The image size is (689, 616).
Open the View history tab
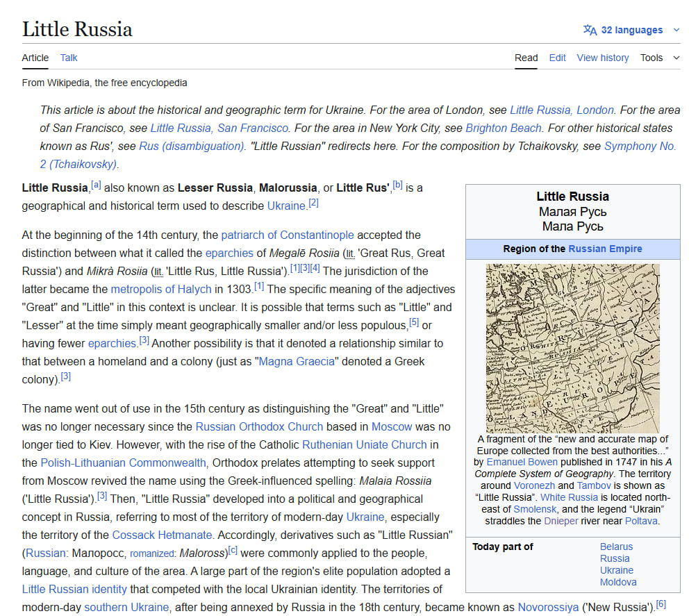tap(602, 58)
